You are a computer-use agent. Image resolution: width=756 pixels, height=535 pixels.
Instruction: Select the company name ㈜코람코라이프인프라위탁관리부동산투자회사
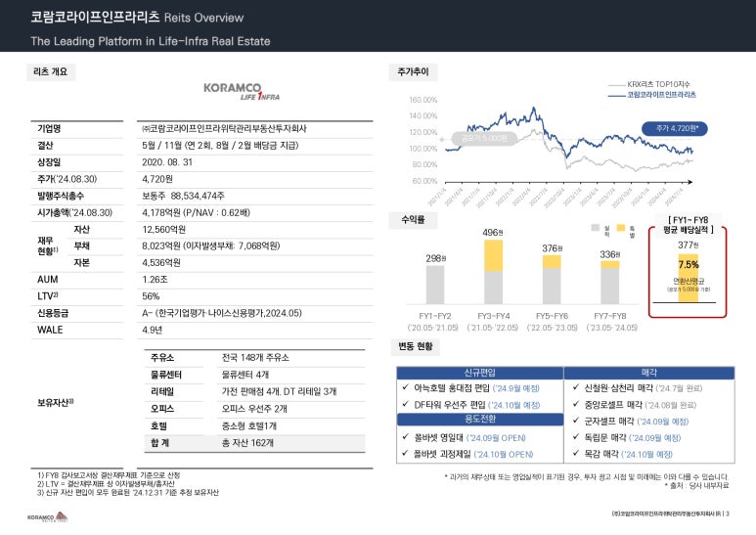coord(224,129)
